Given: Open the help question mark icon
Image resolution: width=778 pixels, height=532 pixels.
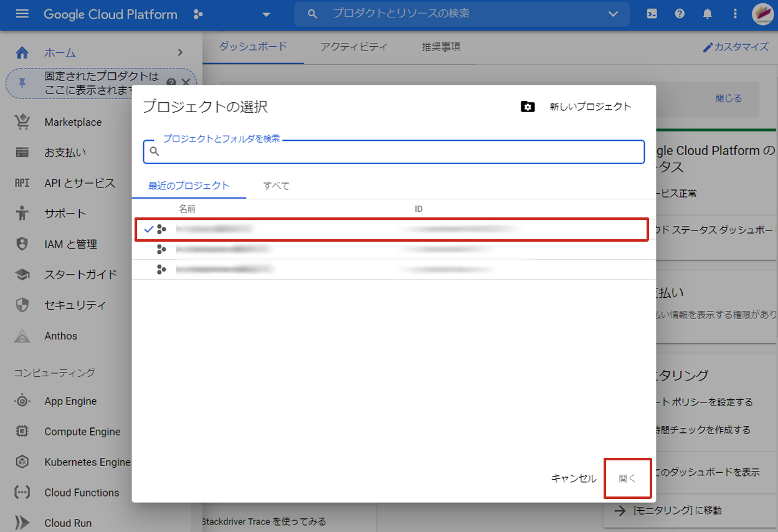Looking at the screenshot, I should point(680,14).
